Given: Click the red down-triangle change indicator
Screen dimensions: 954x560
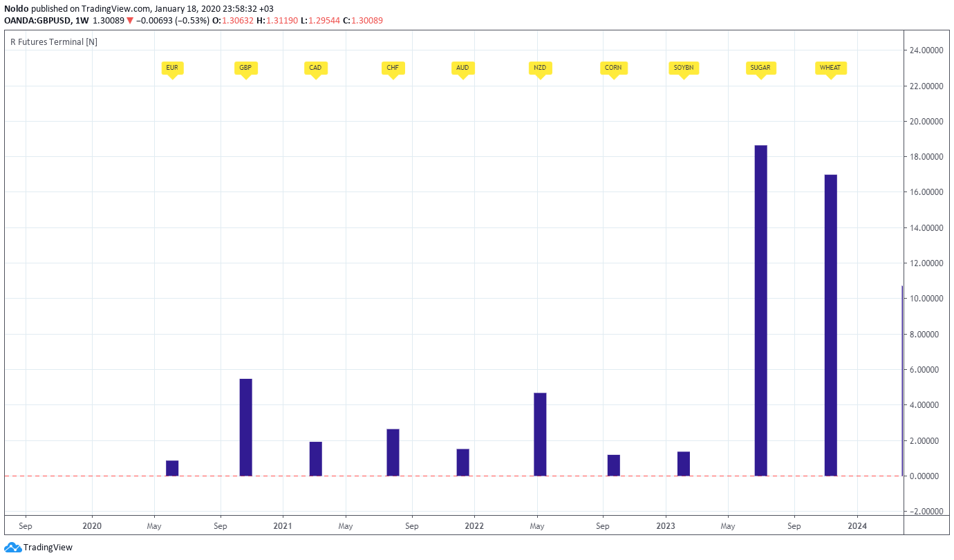Looking at the screenshot, I should pyautogui.click(x=129, y=21).
